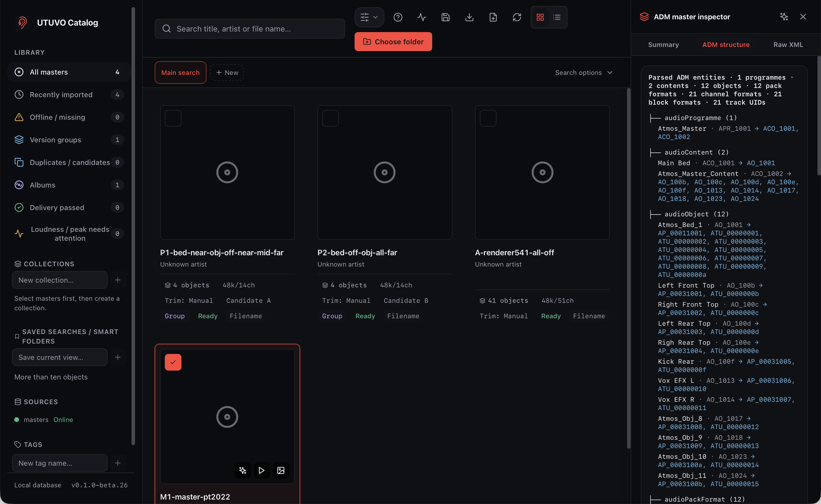Click the Group tag on P1 card
Screen dimensions: 821x504
tap(175, 316)
